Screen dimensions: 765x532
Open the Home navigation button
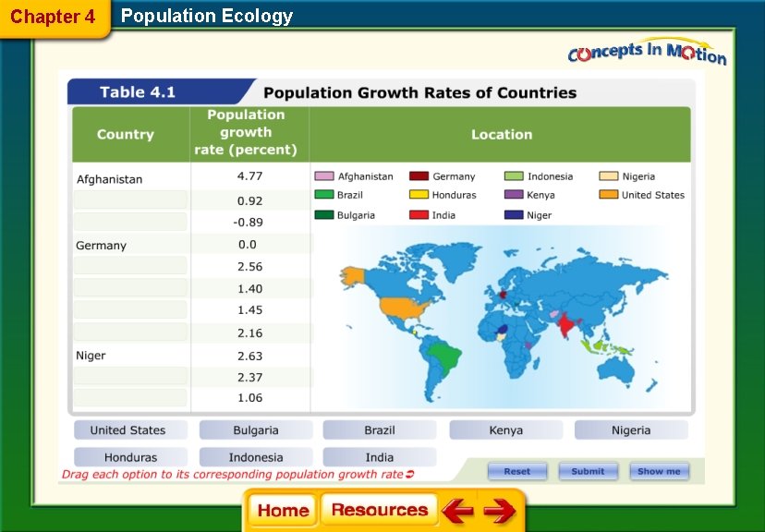283,511
